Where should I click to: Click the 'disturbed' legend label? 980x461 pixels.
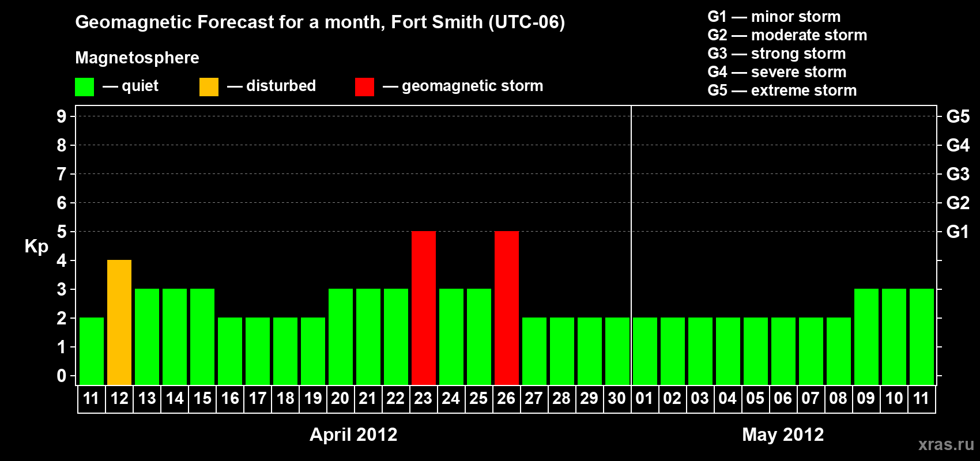(x=281, y=86)
